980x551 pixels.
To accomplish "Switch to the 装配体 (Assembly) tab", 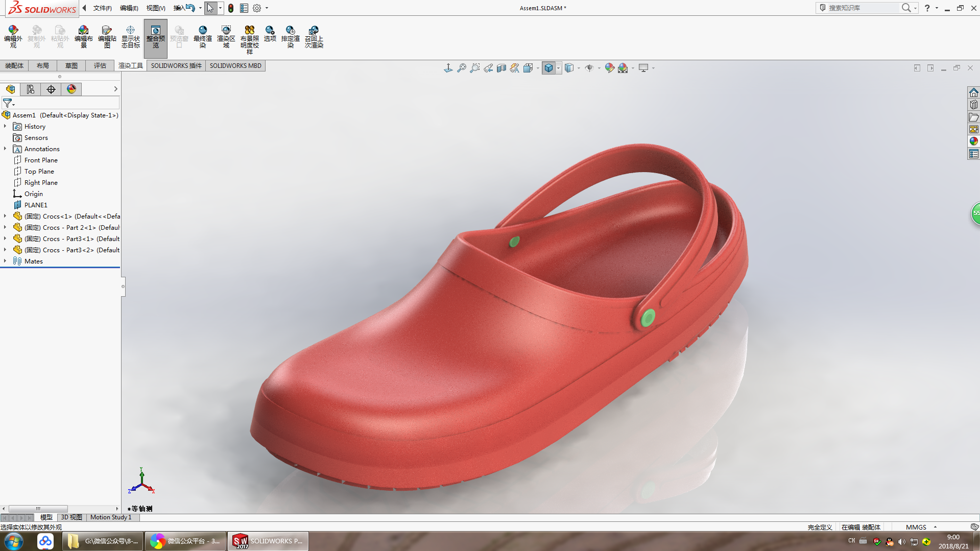I will [x=14, y=66].
